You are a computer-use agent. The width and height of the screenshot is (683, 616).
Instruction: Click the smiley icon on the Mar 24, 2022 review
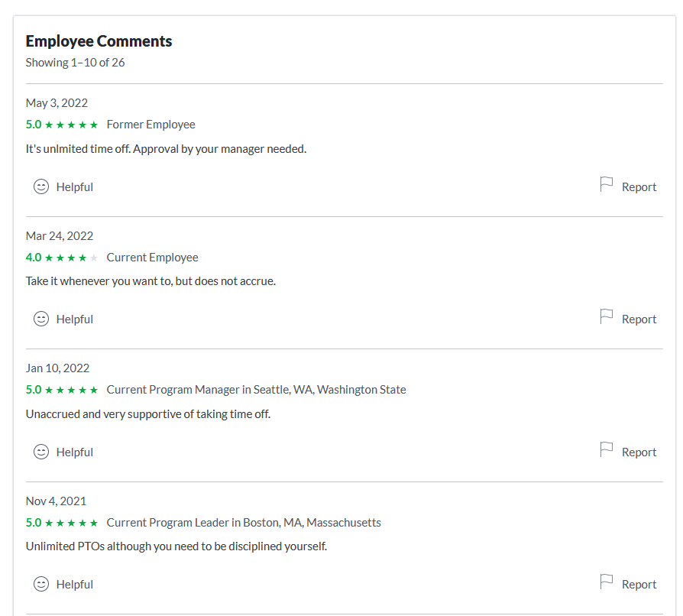coord(41,319)
